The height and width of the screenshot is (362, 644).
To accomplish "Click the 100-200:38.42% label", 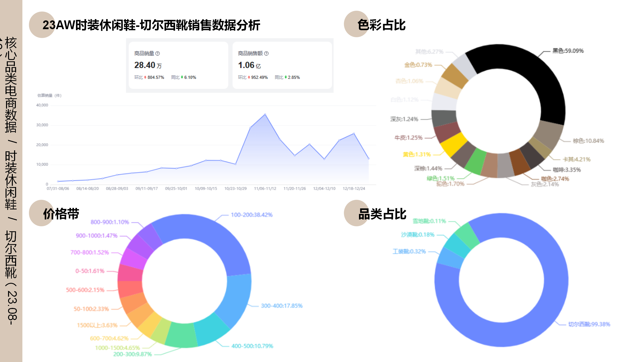I will (x=252, y=215).
